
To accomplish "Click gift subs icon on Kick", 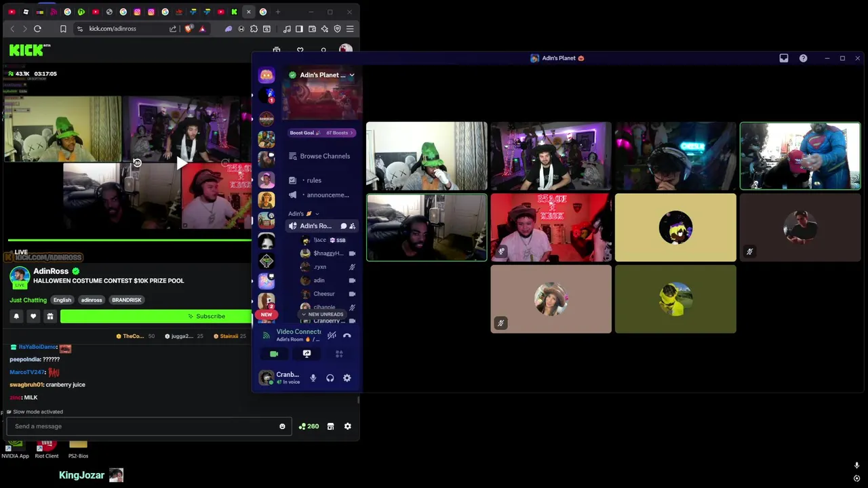I will tap(50, 317).
